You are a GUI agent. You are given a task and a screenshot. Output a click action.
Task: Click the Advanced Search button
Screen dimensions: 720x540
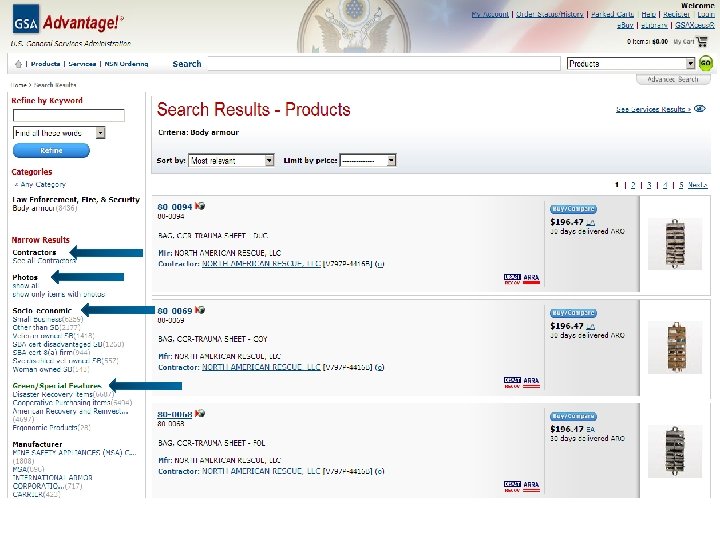pyautogui.click(x=673, y=79)
